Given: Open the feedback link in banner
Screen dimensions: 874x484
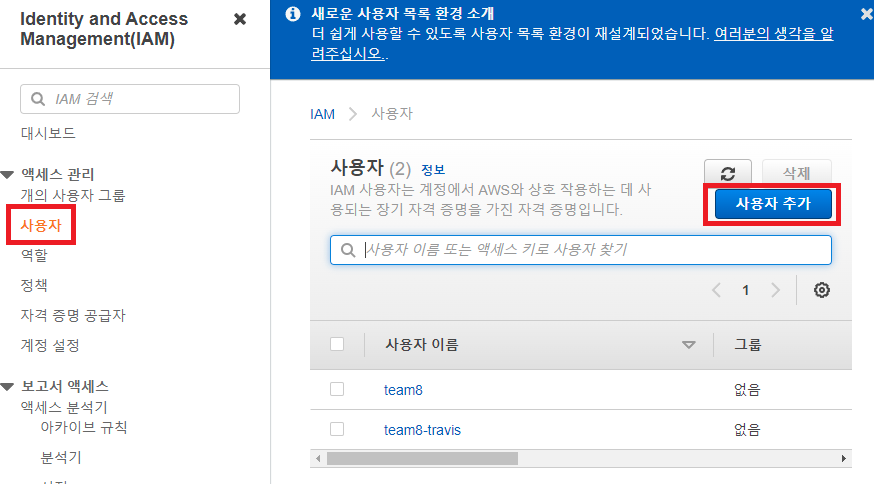Looking at the screenshot, I should 572,43.
